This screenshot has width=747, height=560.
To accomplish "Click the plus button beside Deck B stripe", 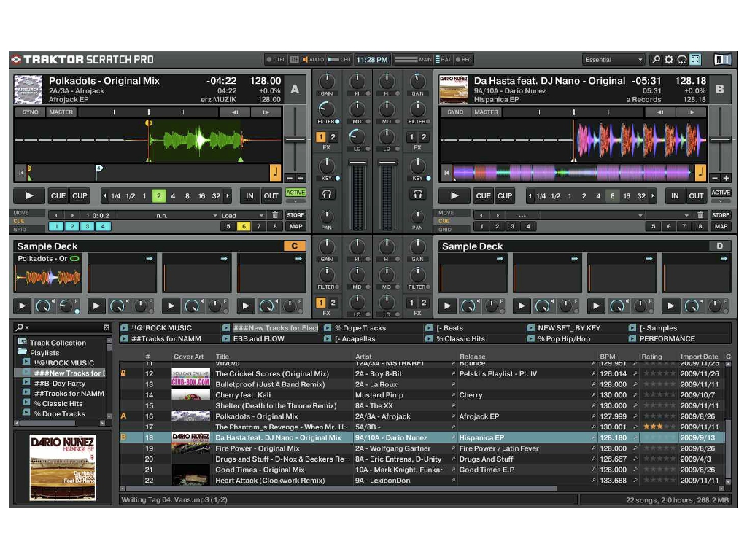I will (x=726, y=178).
